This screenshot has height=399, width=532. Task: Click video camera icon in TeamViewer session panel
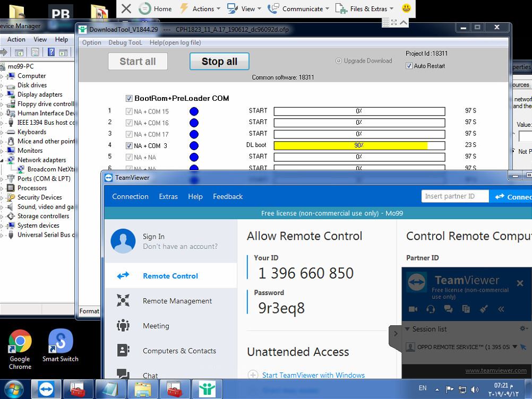click(413, 309)
